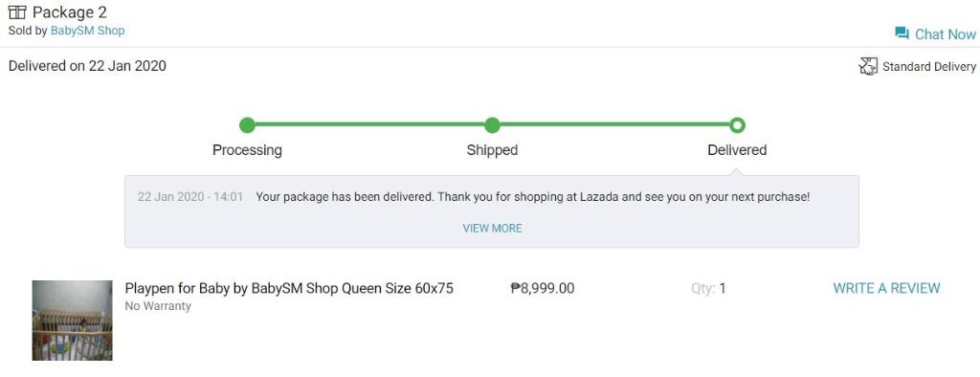Click the delivered status message text
The image size is (980, 377).
click(x=533, y=197)
